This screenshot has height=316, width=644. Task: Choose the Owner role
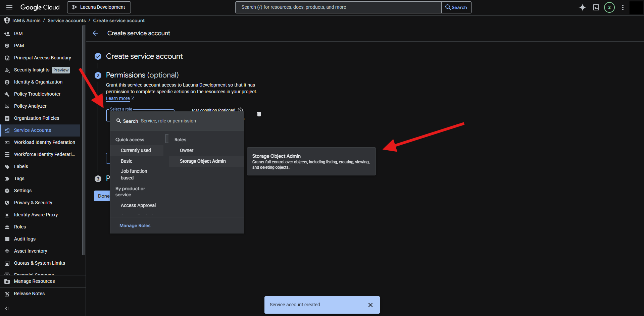click(x=186, y=150)
